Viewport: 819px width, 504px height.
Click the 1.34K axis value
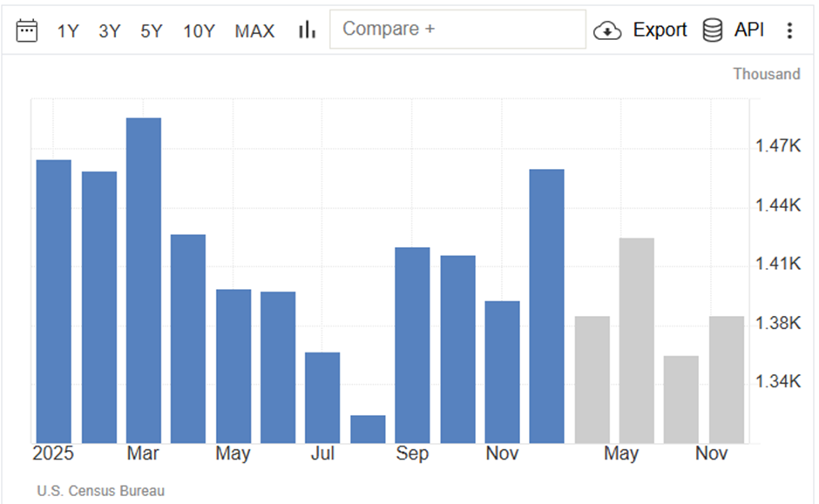(778, 381)
